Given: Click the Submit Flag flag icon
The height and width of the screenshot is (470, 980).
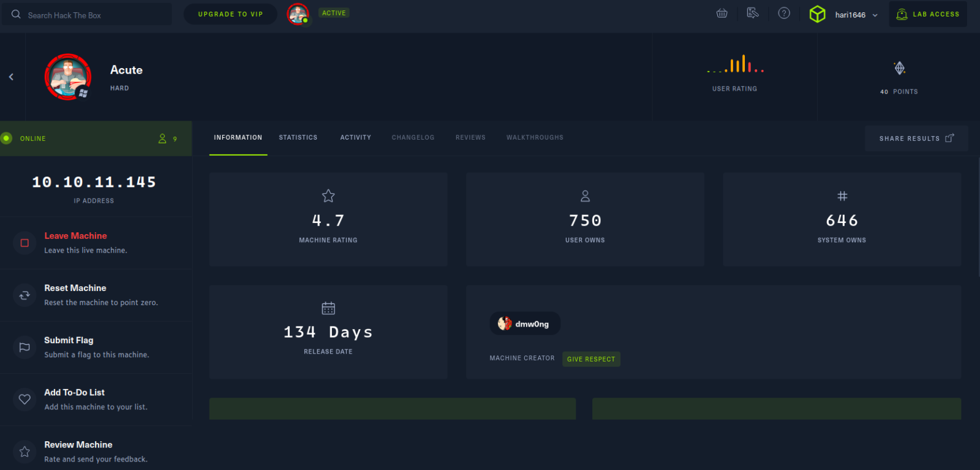Looking at the screenshot, I should (24, 347).
